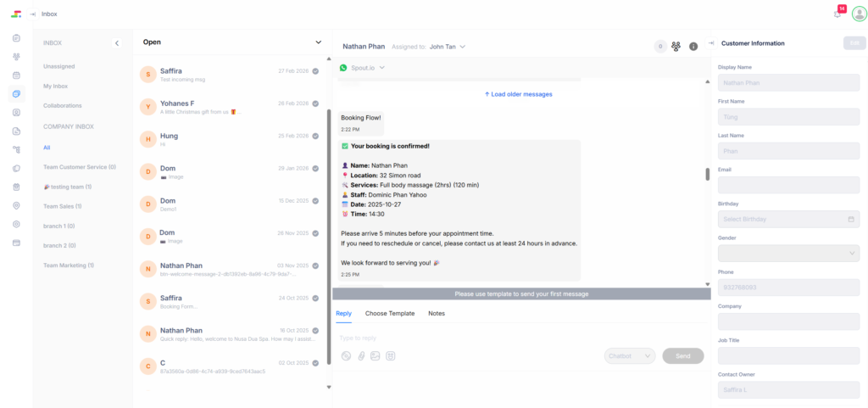Click Load older messages link
Screen dimensions: 868x408
coord(518,94)
